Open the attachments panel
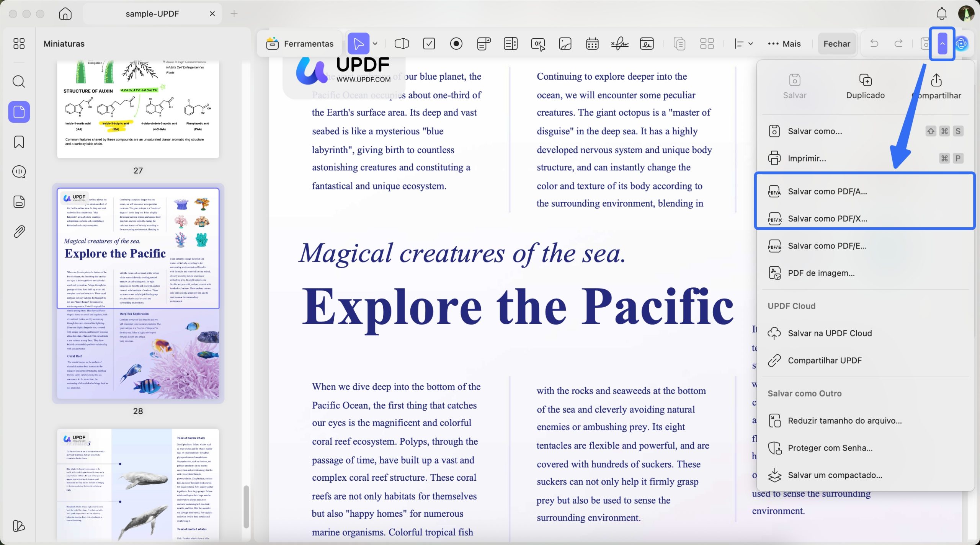 point(18,231)
